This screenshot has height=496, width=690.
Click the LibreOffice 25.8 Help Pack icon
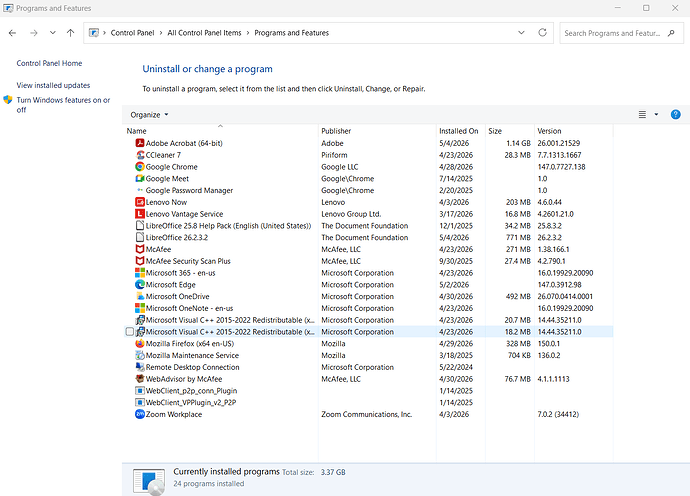coord(140,226)
